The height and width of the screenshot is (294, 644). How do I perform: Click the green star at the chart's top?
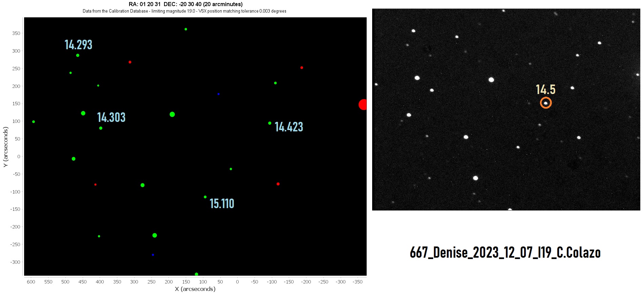[x=186, y=29]
